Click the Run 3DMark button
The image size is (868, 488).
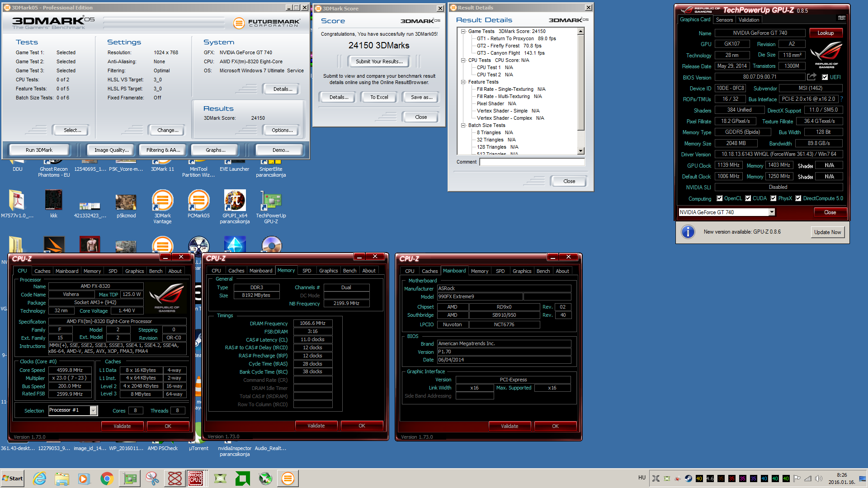pos(39,150)
